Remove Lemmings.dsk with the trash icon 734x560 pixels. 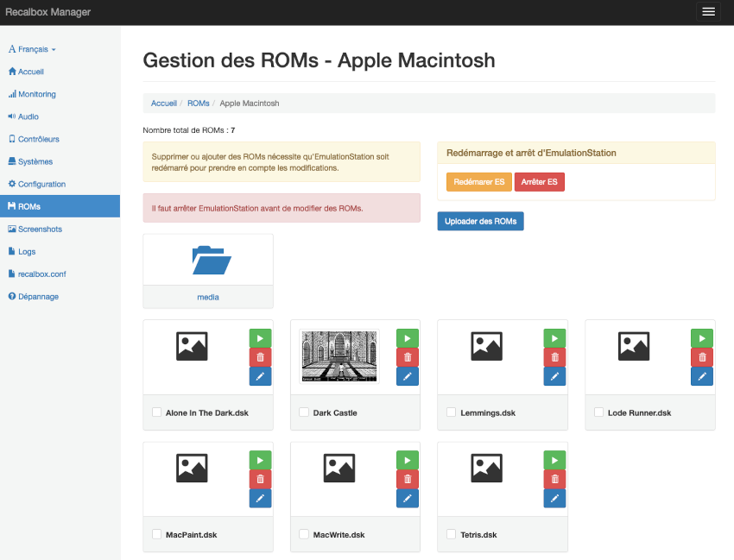coord(554,357)
